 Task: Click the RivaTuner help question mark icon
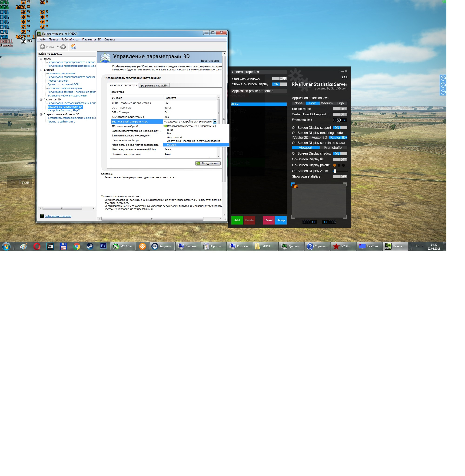pos(338,71)
